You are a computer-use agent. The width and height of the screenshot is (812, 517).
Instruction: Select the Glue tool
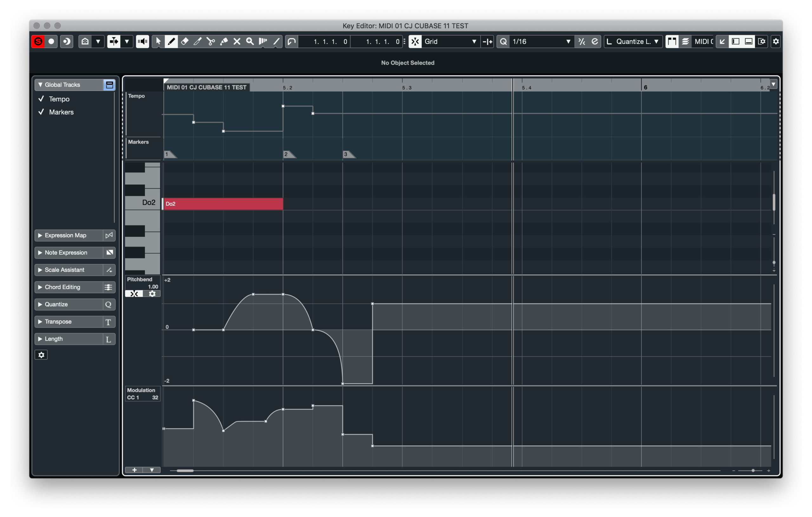point(224,42)
